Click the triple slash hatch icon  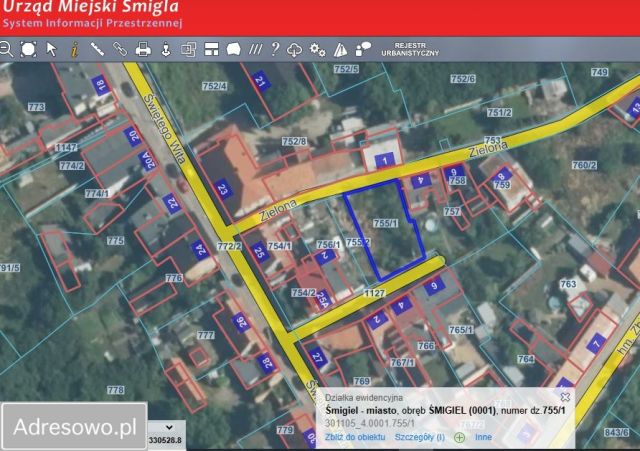pos(256,50)
